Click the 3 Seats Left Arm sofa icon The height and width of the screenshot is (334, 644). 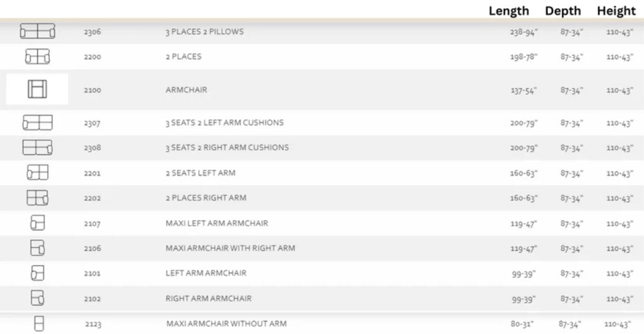37,123
